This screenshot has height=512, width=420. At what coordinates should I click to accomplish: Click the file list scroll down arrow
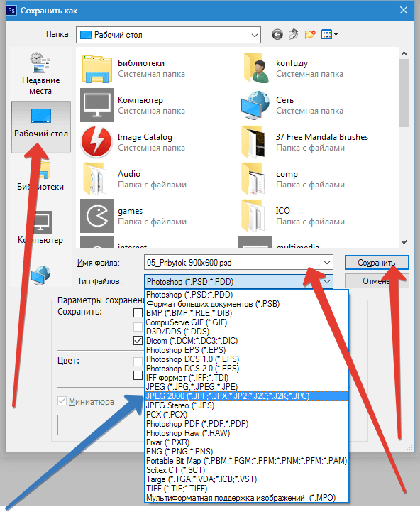pyautogui.click(x=404, y=242)
